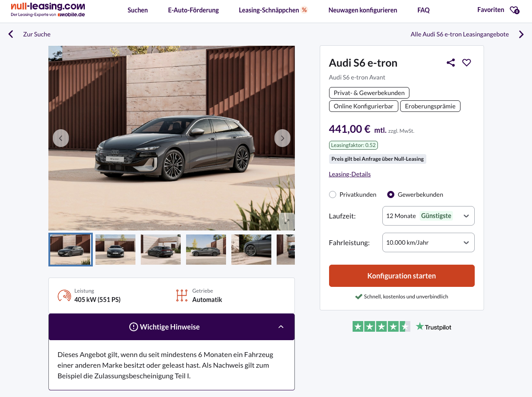Collapse the Wichtige Hinweise section
This screenshot has height=397, width=532.
point(281,327)
